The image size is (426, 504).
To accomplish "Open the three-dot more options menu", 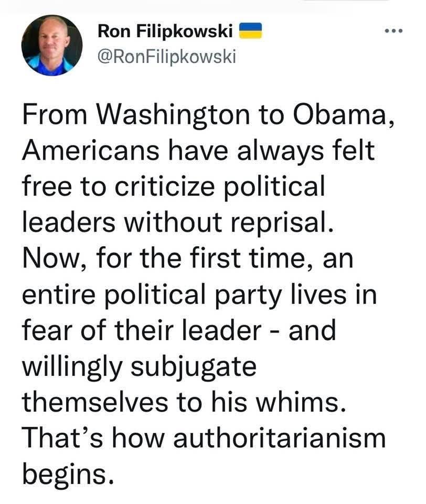I will (x=393, y=31).
